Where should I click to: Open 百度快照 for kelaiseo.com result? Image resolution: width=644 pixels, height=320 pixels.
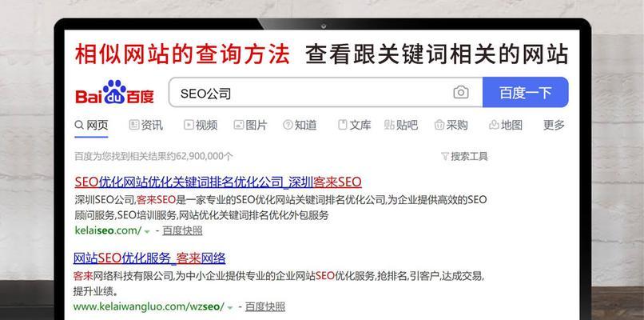click(x=182, y=230)
